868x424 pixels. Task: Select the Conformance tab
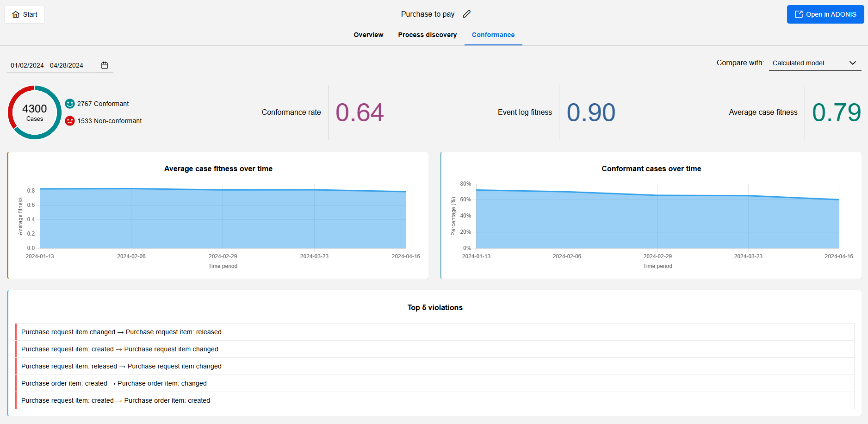(493, 35)
